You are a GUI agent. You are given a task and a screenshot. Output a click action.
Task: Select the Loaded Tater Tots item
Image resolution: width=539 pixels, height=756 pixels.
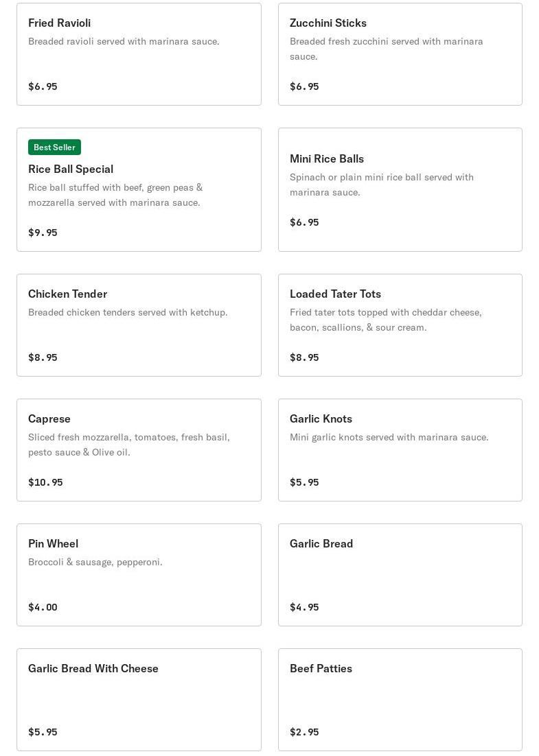click(400, 325)
